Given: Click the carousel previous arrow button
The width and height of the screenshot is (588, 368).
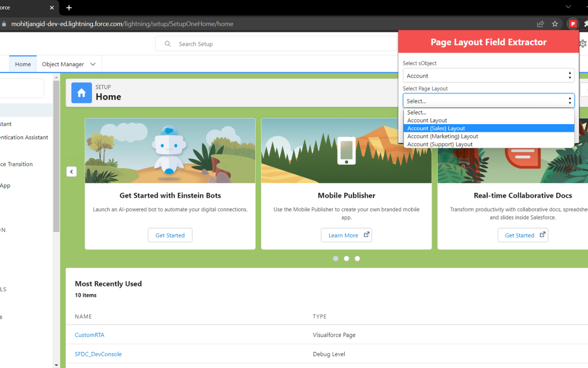Looking at the screenshot, I should (x=72, y=172).
